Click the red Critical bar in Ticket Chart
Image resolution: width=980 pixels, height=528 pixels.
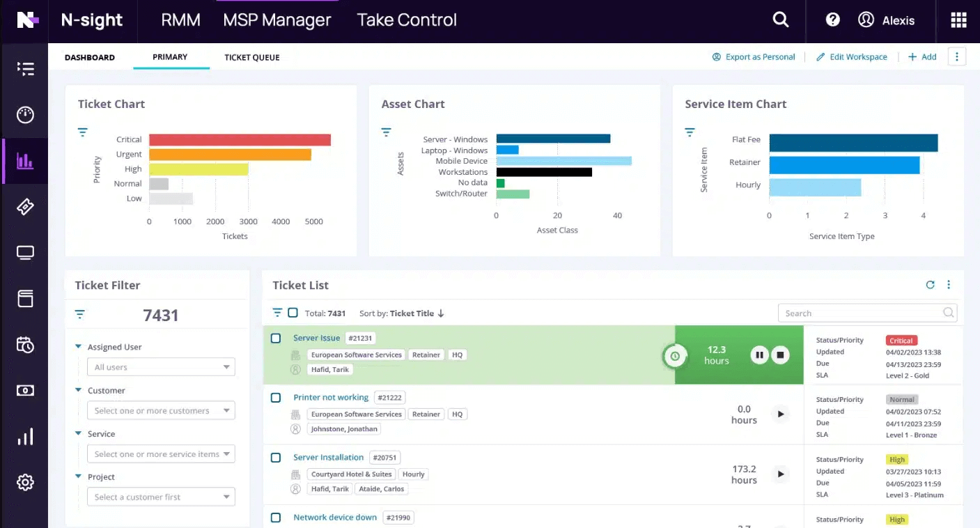(240, 140)
